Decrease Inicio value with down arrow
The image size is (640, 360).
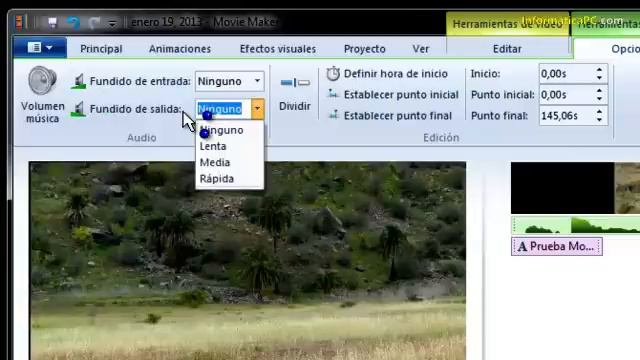click(x=599, y=78)
